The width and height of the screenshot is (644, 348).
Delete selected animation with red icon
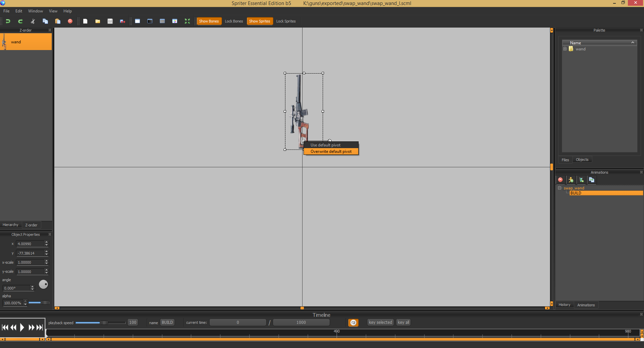[x=560, y=180]
